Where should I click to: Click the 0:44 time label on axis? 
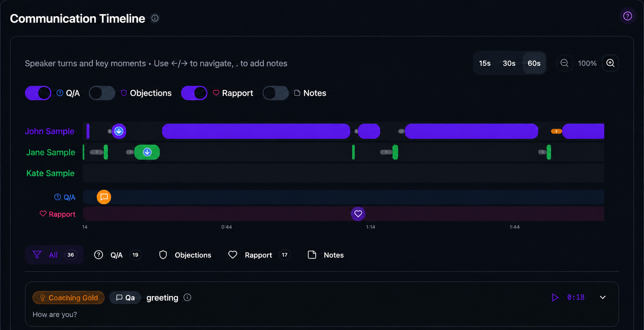227,227
